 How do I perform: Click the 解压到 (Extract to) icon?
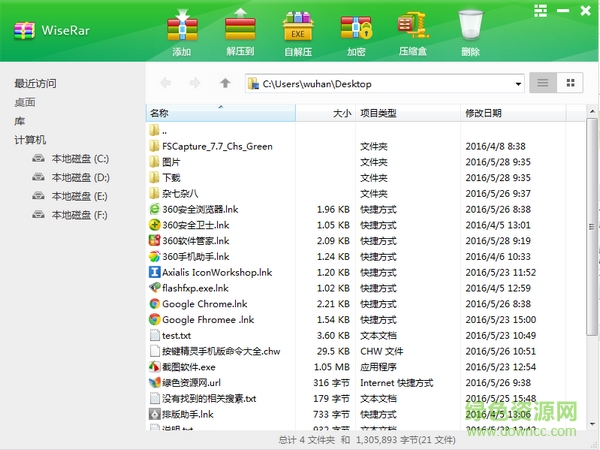(x=240, y=29)
